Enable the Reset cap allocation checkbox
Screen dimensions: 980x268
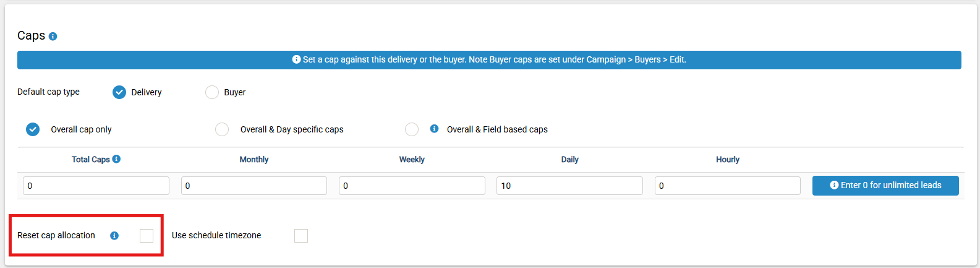[147, 236]
